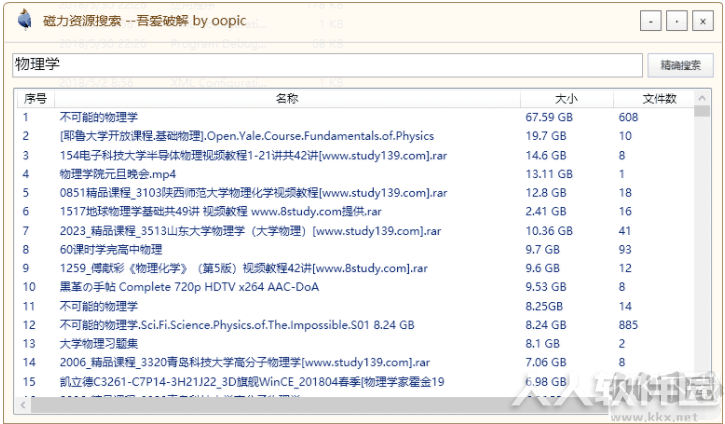Click the 10.36 GB size cell
Screen dimensions: 725x424
tap(549, 231)
